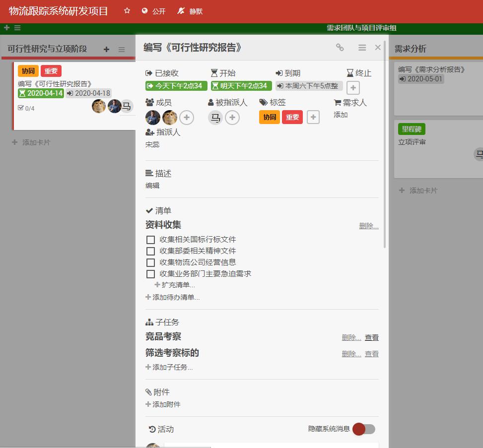This screenshot has height=448, width=483.
Task: Star the 物流跟踪系统研发项目 board
Action: tap(127, 11)
